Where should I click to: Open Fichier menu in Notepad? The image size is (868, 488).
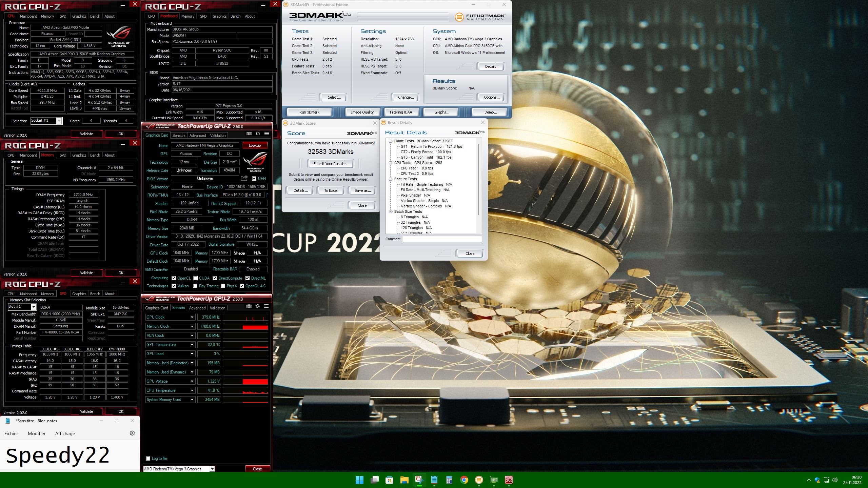coord(11,433)
